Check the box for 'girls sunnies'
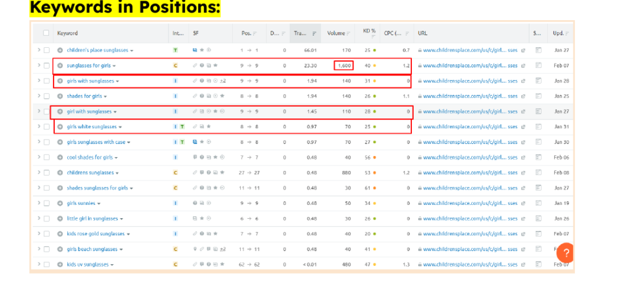The height and width of the screenshot is (293, 644). [47, 204]
